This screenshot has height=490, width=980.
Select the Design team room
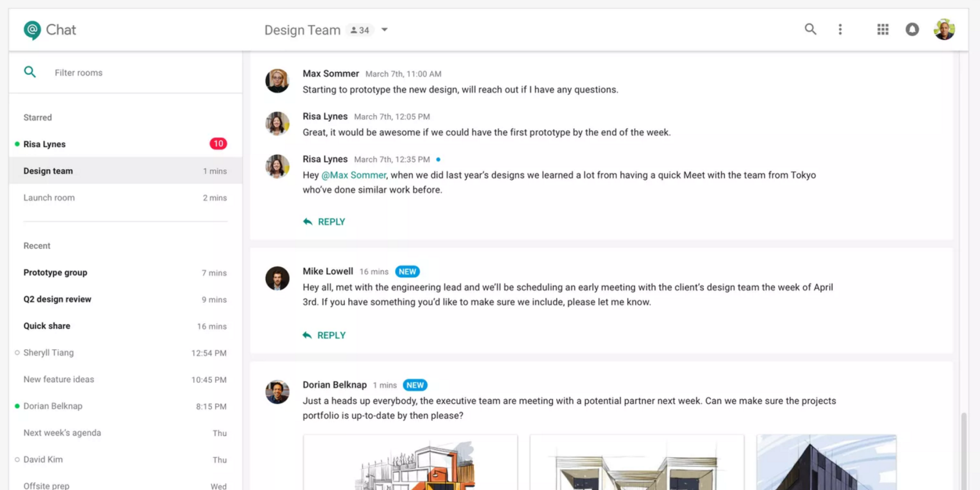click(126, 171)
